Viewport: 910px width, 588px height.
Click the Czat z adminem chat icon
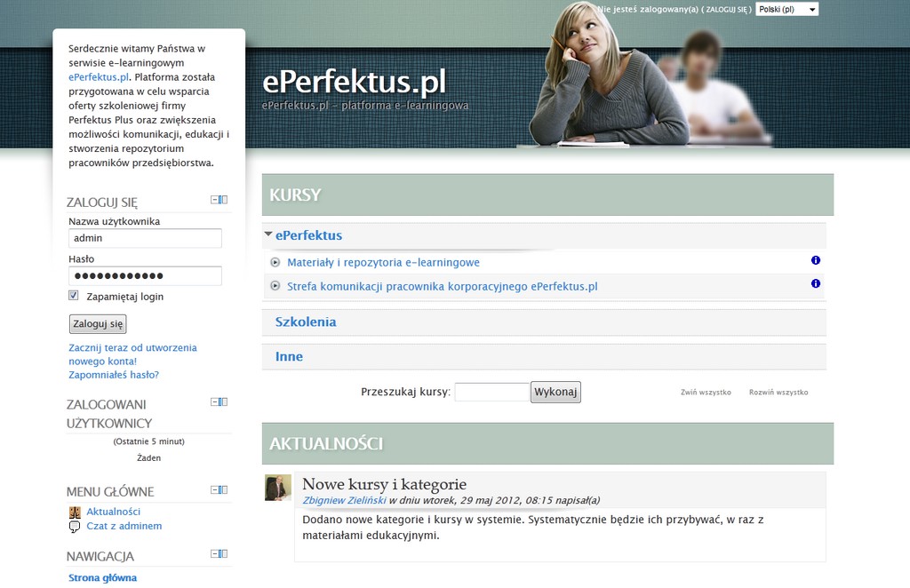point(75,527)
